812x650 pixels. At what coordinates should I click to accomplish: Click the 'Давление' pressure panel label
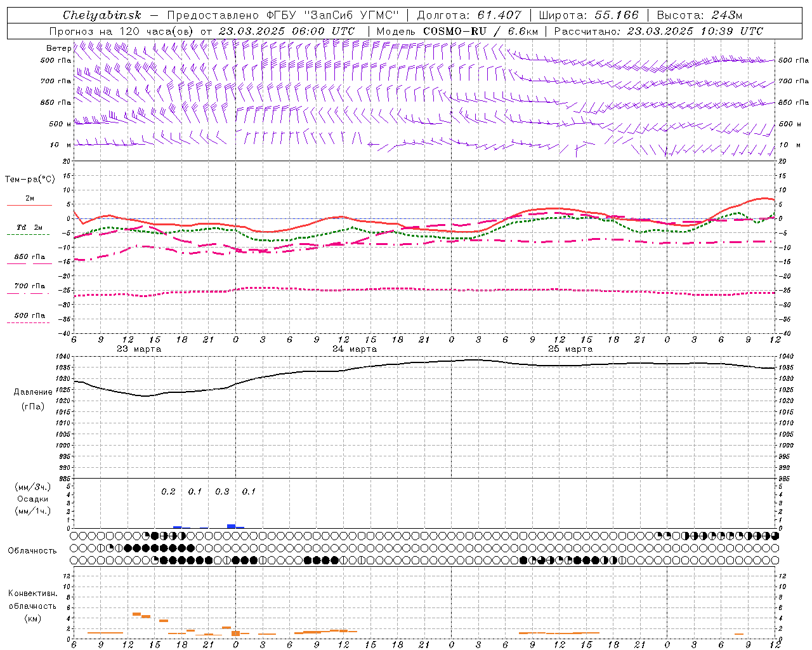click(x=33, y=392)
